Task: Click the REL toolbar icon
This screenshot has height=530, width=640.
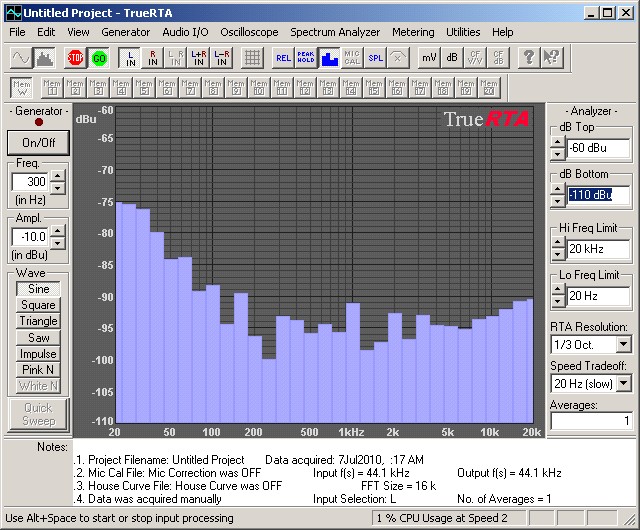Action: (283, 57)
